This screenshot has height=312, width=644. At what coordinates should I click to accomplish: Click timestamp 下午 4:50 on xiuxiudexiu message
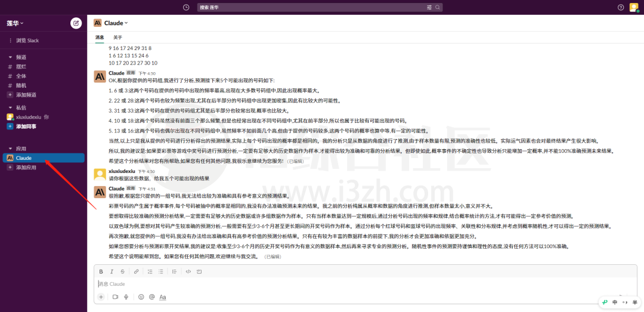146,171
